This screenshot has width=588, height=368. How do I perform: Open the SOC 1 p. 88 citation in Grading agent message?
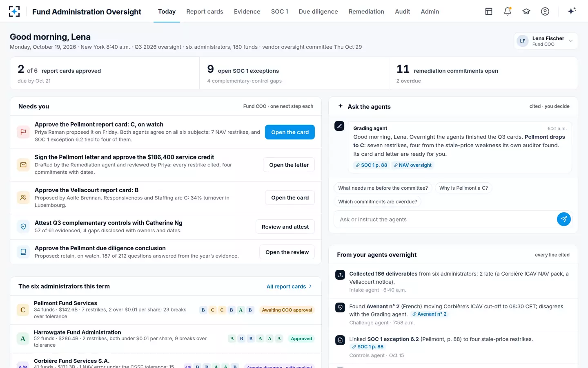tap(371, 165)
